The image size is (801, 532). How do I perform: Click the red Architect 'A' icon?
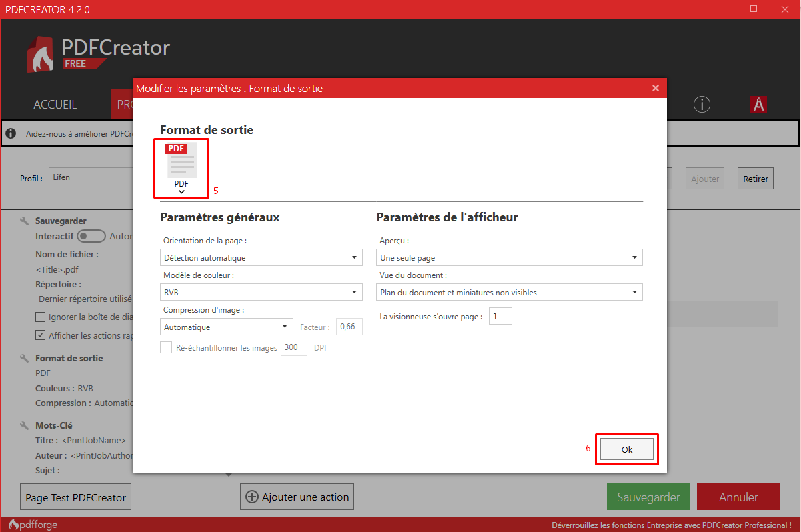point(758,105)
